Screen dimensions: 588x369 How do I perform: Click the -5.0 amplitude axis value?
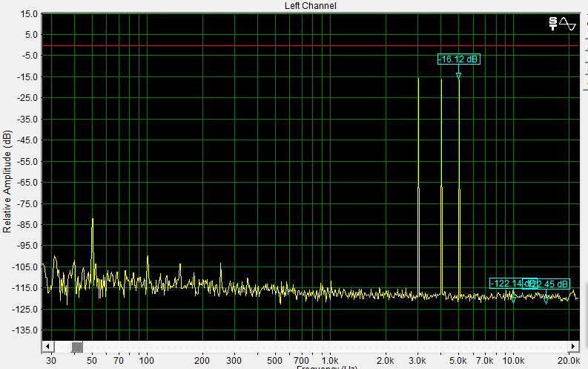click(x=29, y=56)
